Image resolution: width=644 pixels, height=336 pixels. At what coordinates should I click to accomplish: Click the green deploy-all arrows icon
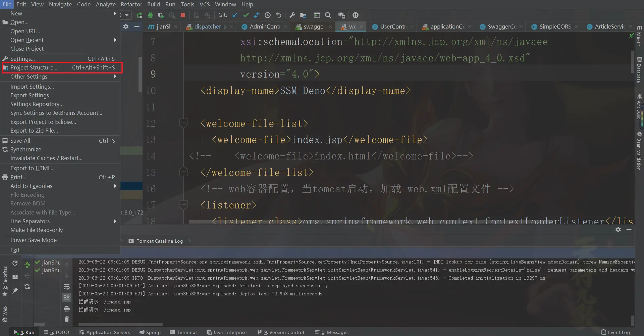point(27,265)
